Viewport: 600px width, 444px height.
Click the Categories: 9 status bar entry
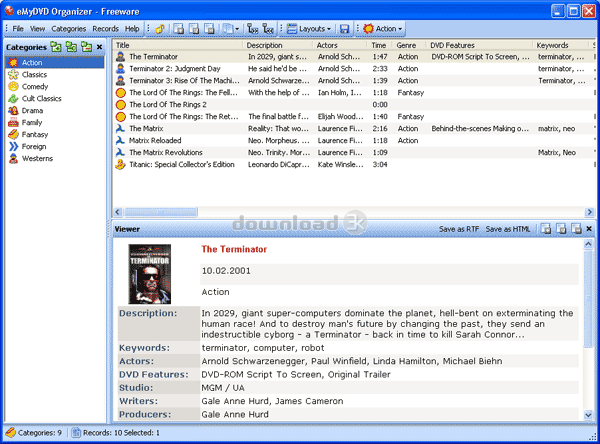pyautogui.click(x=34, y=433)
